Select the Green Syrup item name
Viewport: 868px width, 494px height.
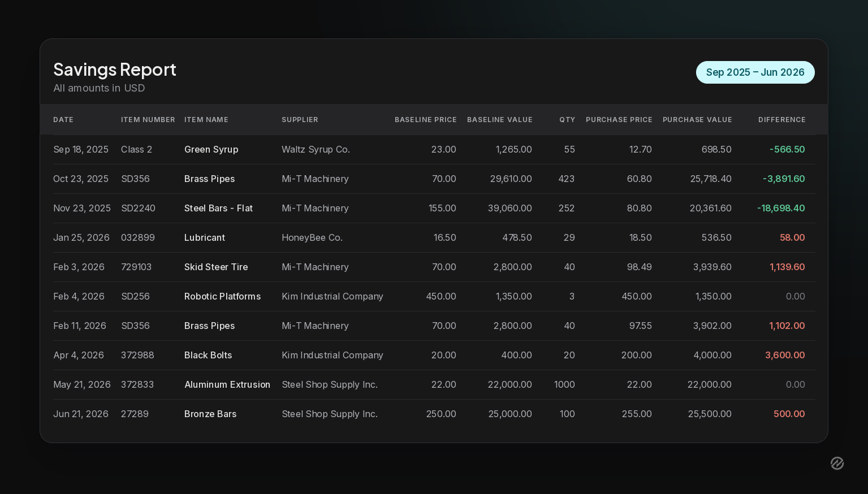pyautogui.click(x=211, y=149)
